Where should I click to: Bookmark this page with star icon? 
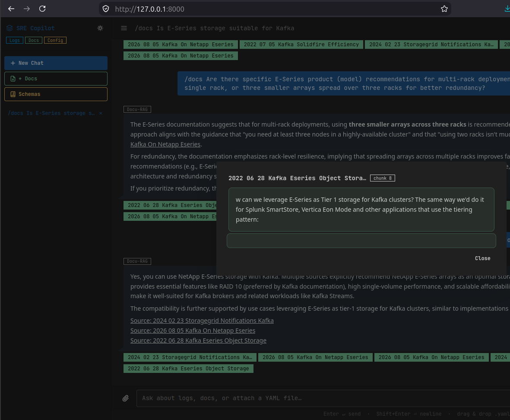tap(444, 9)
